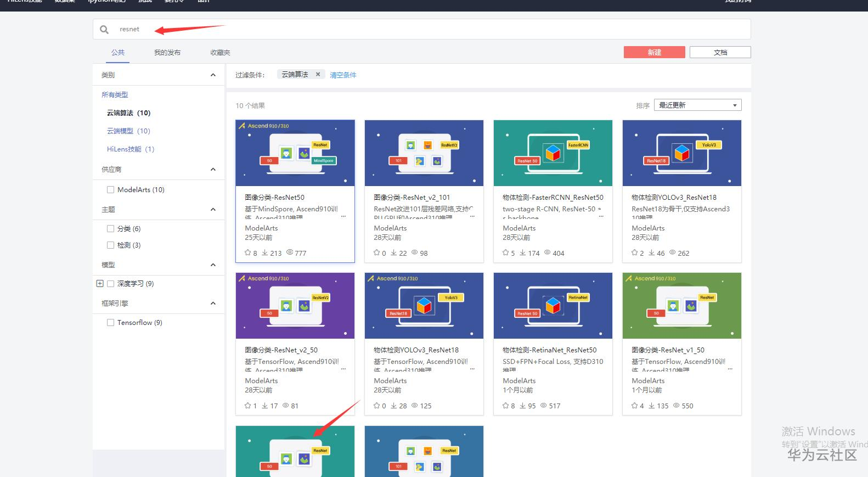This screenshot has width=868, height=477.
Task: Select 所有类型 in the category list
Action: tap(115, 95)
